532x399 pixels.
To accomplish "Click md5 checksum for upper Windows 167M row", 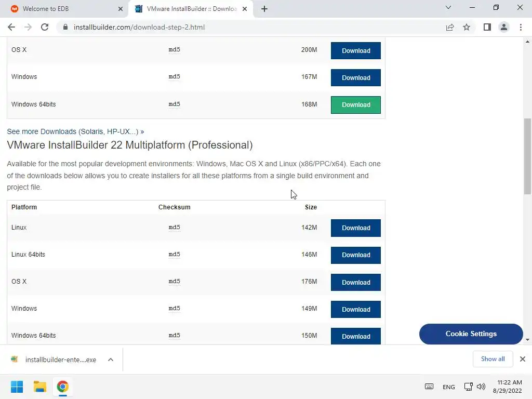I will click(175, 77).
